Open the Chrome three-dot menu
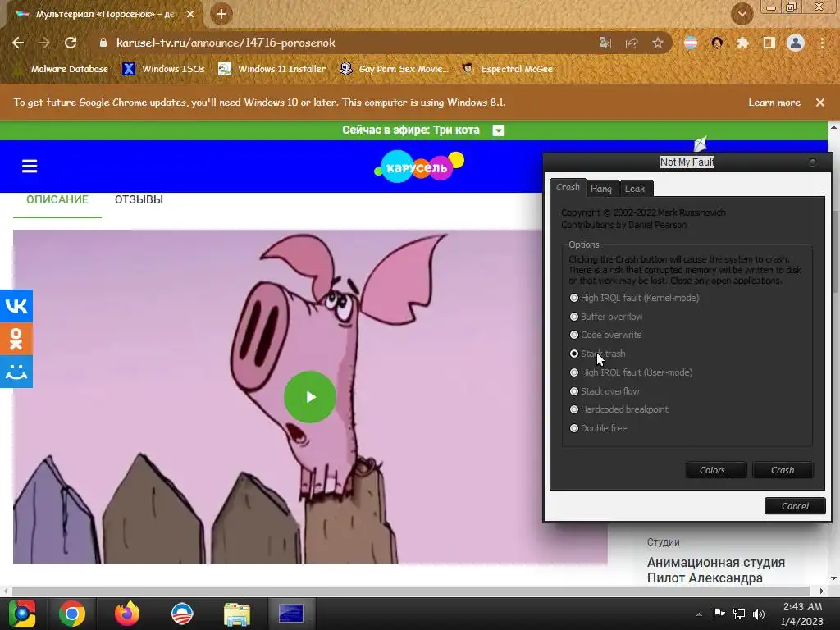The image size is (840, 630). (x=822, y=43)
